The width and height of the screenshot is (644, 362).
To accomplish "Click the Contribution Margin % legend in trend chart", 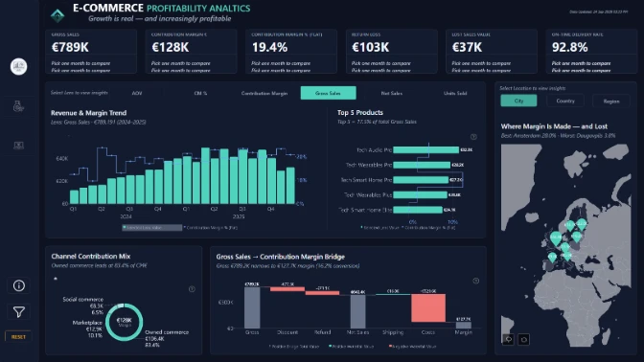I will point(211,227).
